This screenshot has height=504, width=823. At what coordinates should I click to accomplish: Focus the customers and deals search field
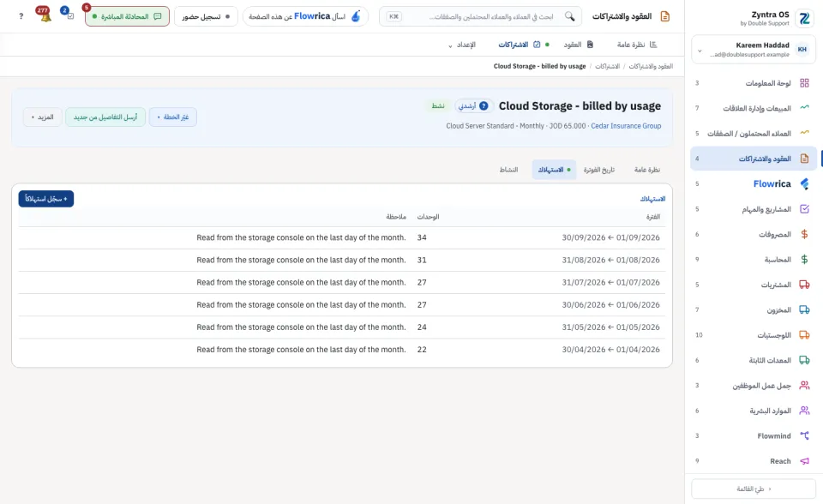point(480,16)
